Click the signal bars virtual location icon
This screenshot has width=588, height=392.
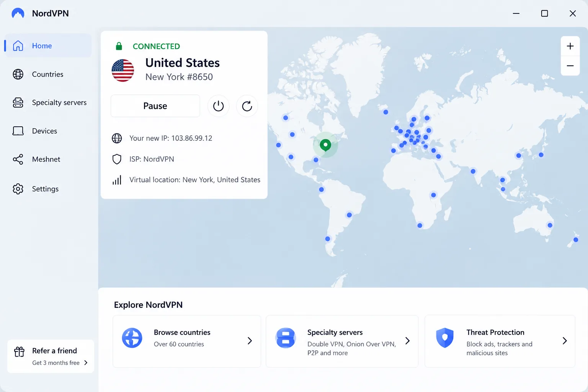117,180
